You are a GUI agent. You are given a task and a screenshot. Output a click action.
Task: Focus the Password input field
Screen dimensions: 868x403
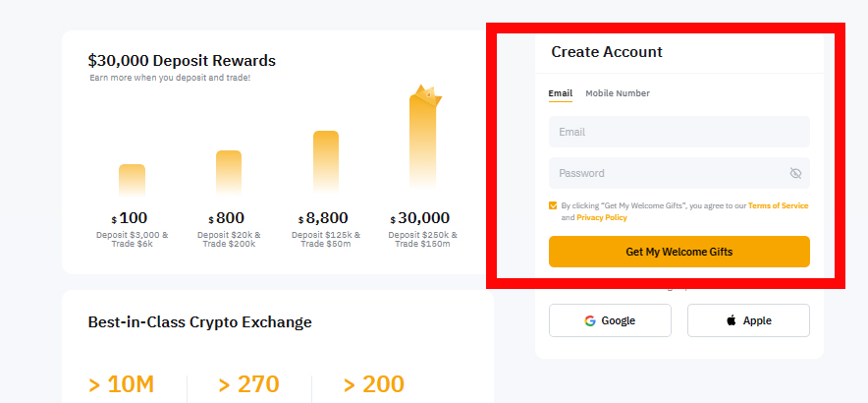(679, 174)
